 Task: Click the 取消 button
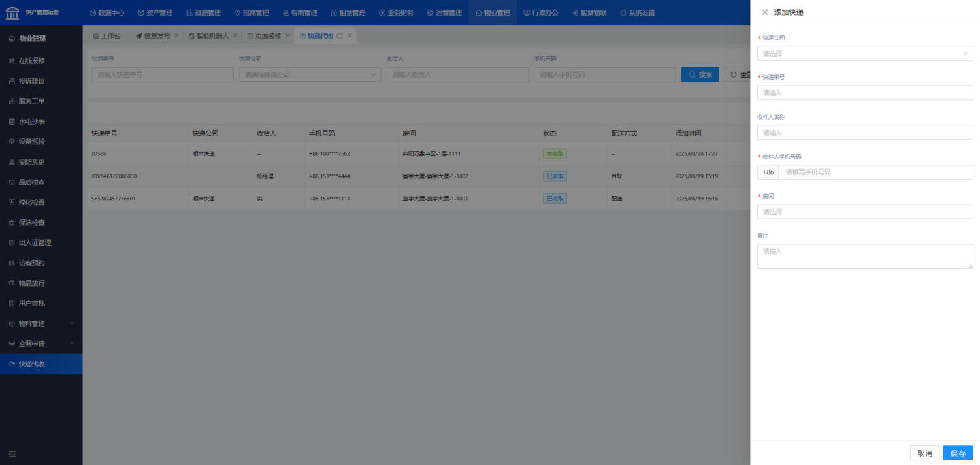tap(924, 453)
